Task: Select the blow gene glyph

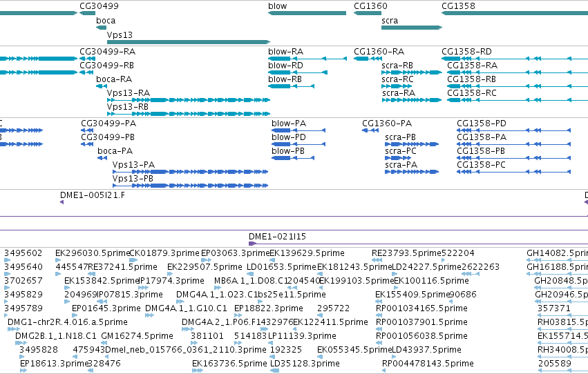Action: (x=307, y=13)
